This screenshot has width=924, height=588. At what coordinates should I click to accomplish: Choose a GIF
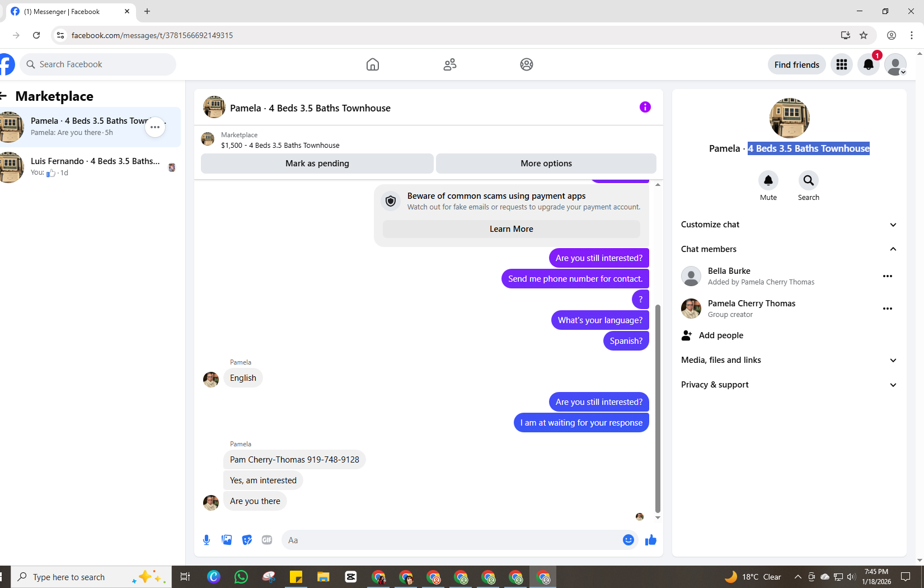[267, 540]
